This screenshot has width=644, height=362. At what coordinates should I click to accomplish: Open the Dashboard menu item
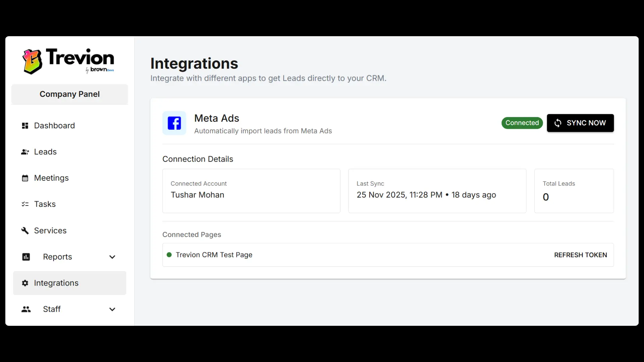coord(70,126)
